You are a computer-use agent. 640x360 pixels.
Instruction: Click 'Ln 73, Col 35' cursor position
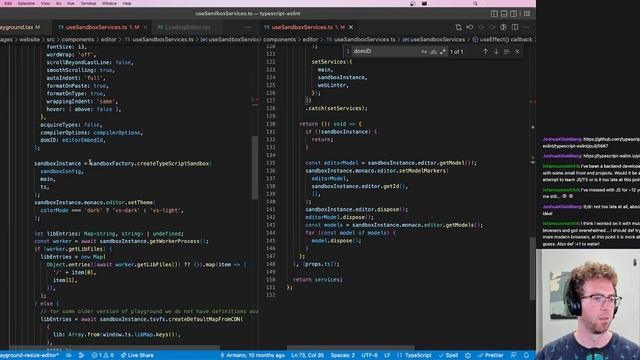point(307,355)
